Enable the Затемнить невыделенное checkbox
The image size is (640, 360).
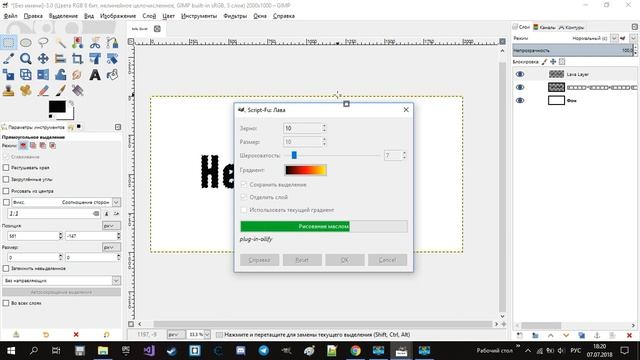[6, 269]
